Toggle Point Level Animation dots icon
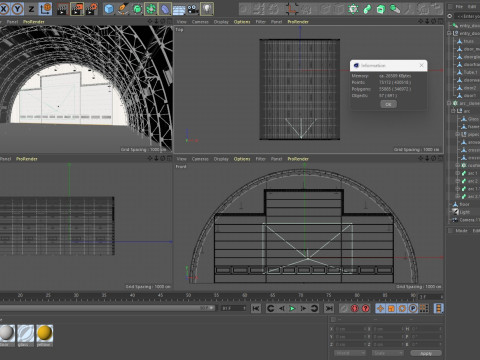The height and width of the screenshot is (360, 480). click(x=424, y=308)
